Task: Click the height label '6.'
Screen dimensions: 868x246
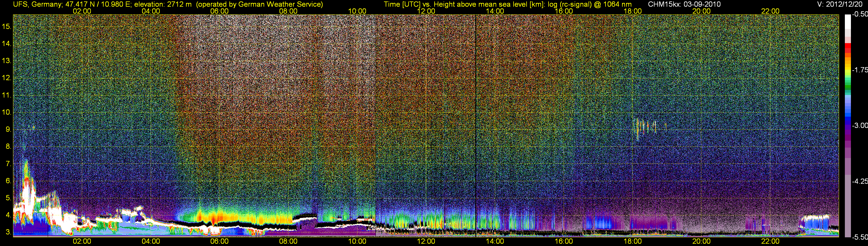Action: 8,181
